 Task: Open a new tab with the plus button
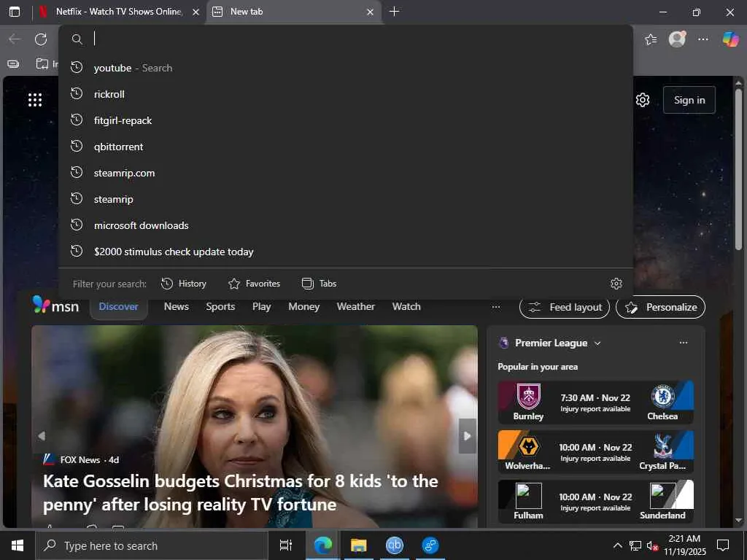coord(394,12)
